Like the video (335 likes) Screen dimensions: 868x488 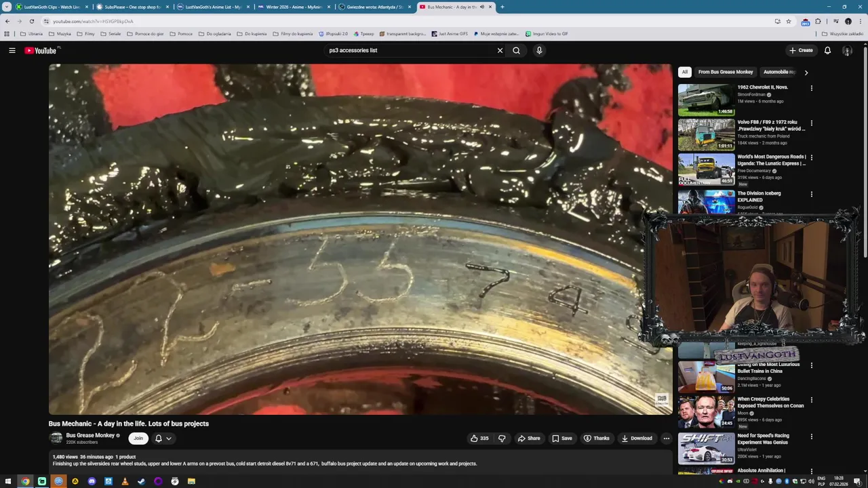[480, 438]
